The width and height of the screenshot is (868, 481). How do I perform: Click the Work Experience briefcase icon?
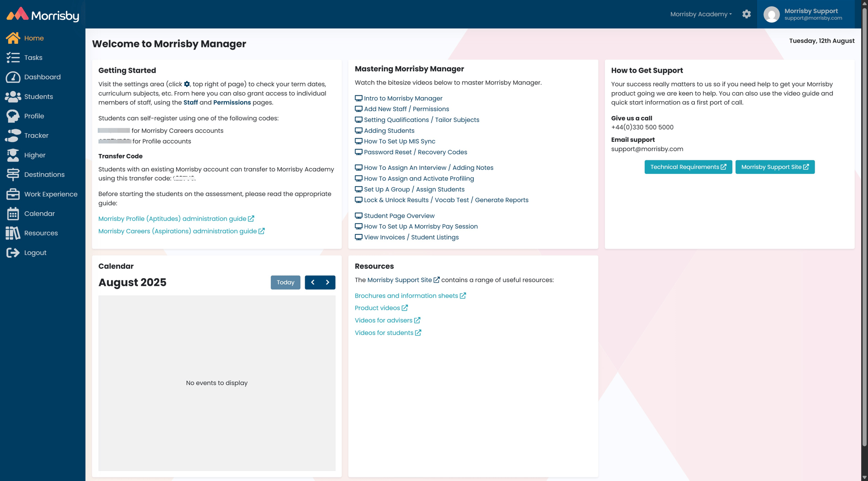click(13, 194)
